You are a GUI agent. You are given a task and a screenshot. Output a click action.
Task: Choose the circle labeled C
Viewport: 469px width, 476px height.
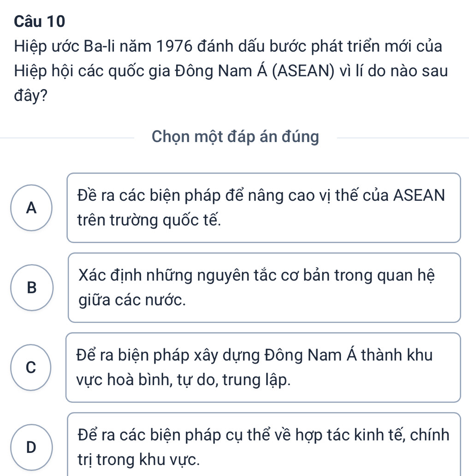[x=31, y=367]
